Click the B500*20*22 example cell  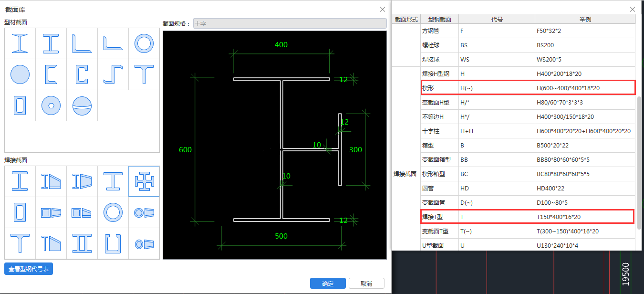[585, 146]
